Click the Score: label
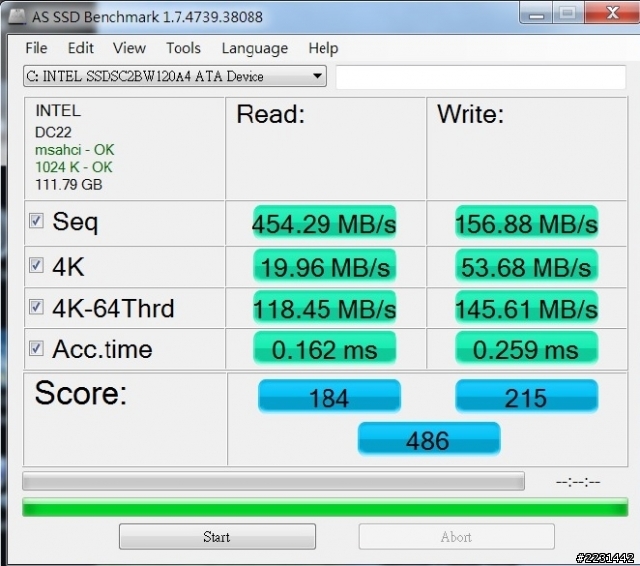Image resolution: width=640 pixels, height=566 pixels. pos(81,393)
